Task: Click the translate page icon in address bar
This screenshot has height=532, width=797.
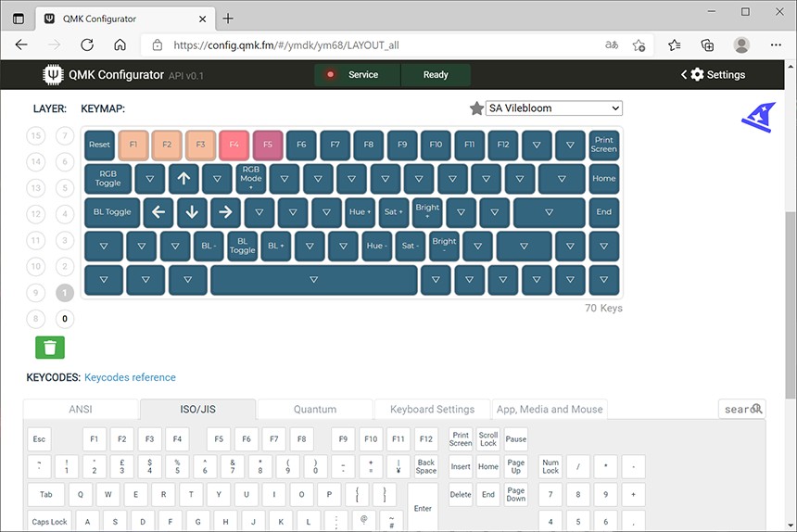Action: click(x=612, y=45)
